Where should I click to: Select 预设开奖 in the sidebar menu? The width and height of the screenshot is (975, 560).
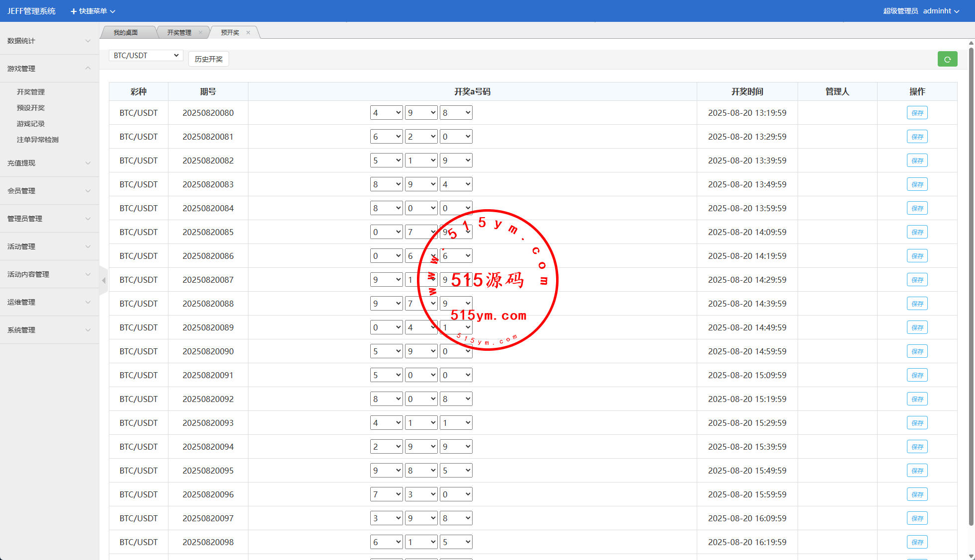coord(31,108)
